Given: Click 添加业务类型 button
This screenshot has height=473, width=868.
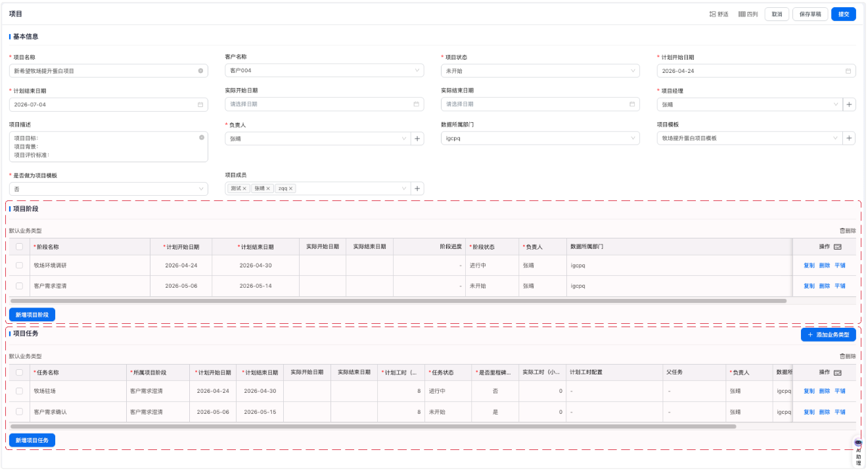Looking at the screenshot, I should point(829,334).
